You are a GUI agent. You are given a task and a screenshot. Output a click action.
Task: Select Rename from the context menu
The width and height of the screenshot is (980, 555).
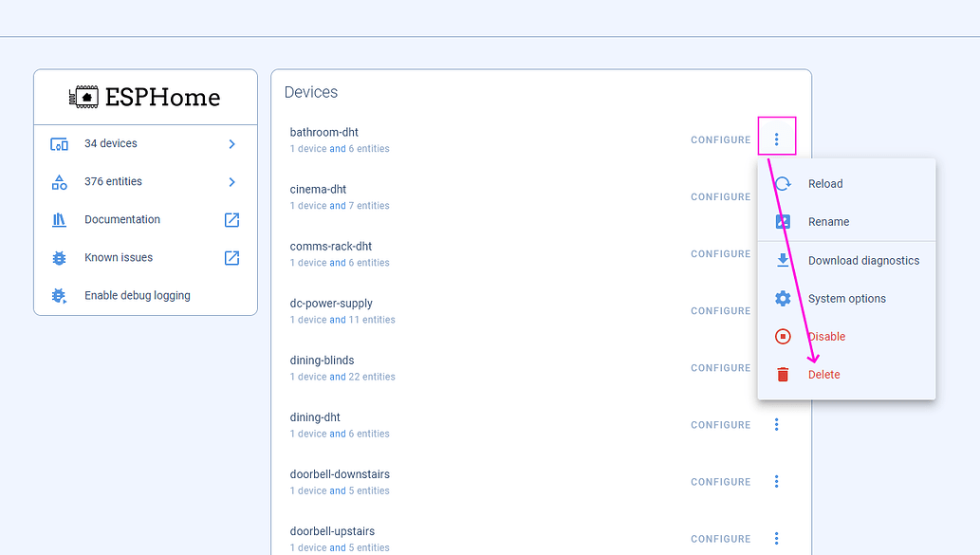826,222
